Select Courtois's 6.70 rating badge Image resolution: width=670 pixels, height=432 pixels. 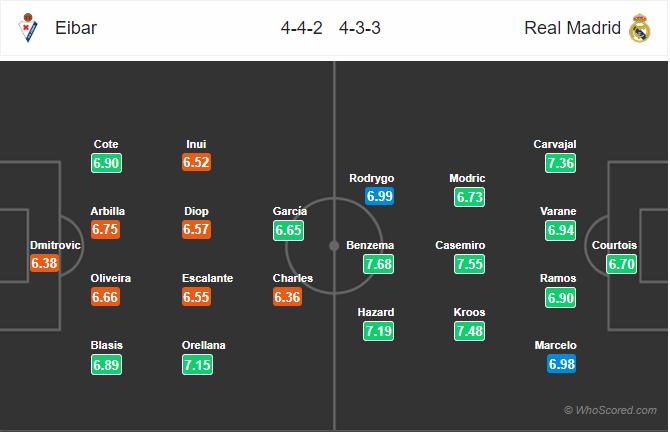(622, 264)
